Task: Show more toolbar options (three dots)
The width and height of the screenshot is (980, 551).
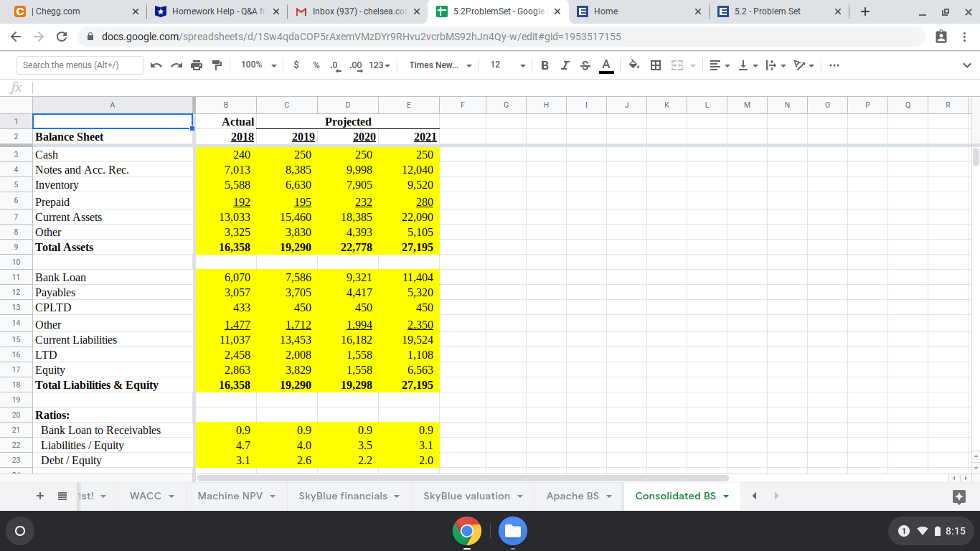Action: 833,65
